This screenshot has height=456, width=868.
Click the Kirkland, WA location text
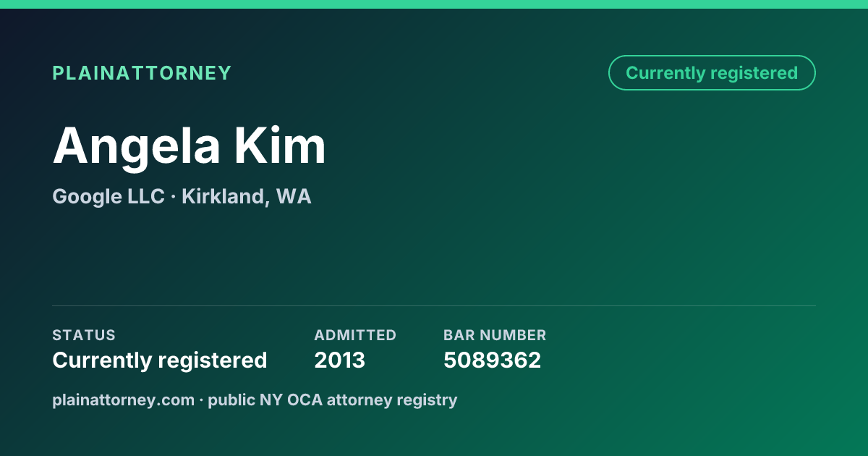[x=247, y=196]
